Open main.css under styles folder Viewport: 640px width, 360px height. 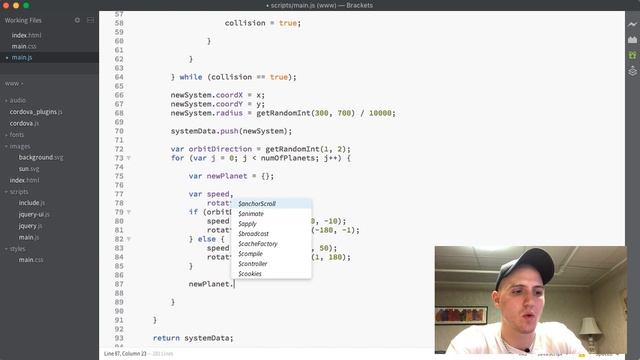[31, 260]
